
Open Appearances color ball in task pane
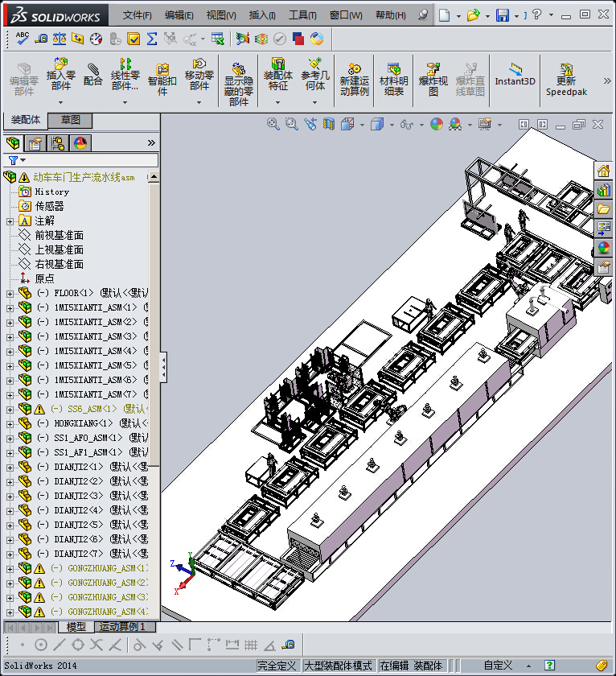[603, 248]
